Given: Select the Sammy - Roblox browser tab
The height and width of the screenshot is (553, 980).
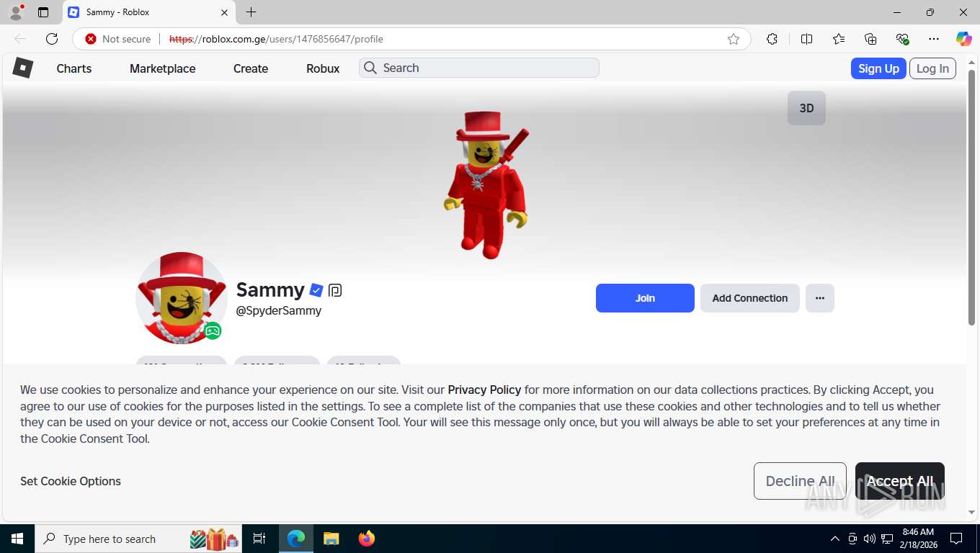Looking at the screenshot, I should 148,12.
